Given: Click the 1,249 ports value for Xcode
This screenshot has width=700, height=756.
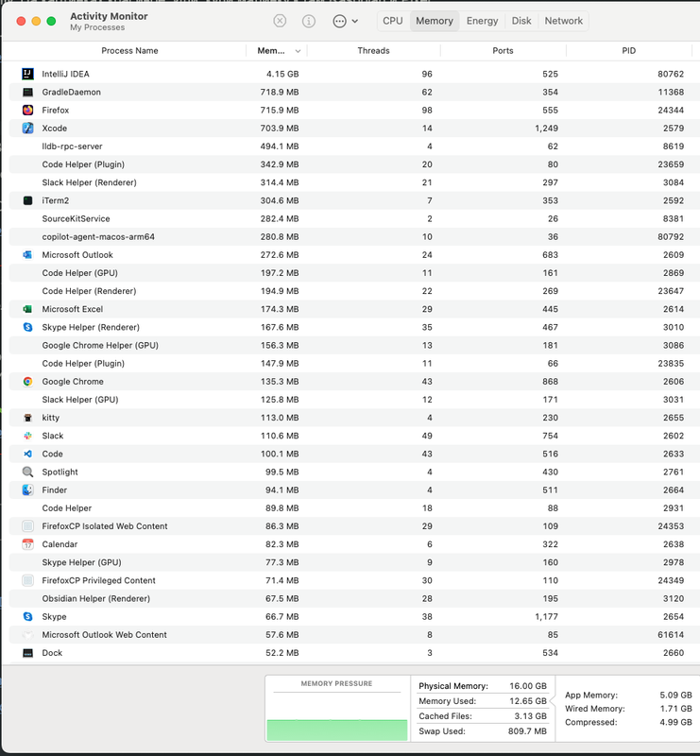Looking at the screenshot, I should pyautogui.click(x=546, y=129).
